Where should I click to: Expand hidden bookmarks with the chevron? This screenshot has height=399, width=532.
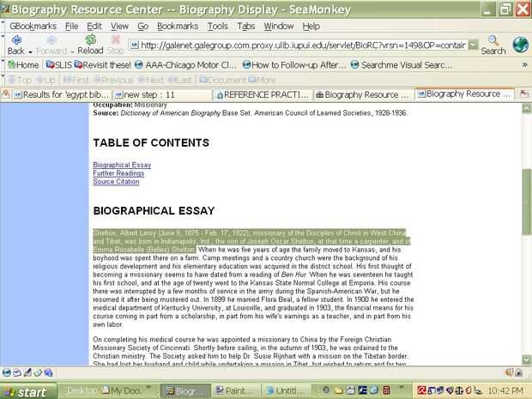(x=524, y=64)
